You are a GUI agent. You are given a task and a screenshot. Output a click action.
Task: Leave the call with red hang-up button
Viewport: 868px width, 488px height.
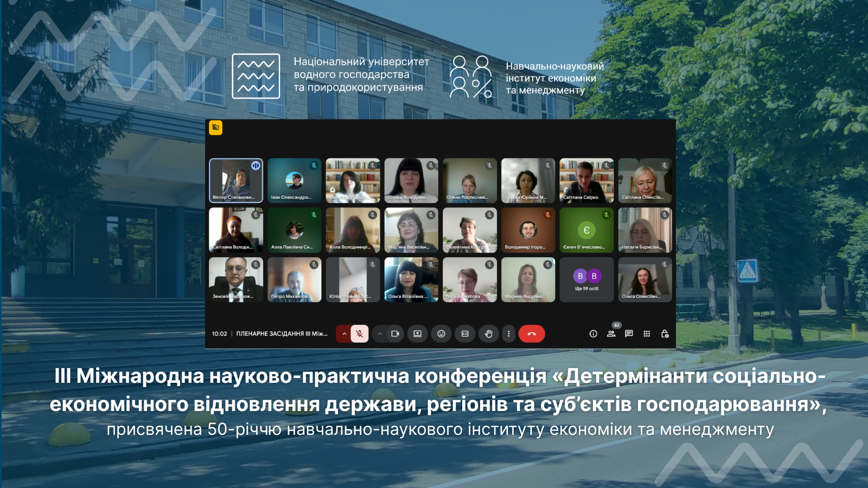click(532, 334)
